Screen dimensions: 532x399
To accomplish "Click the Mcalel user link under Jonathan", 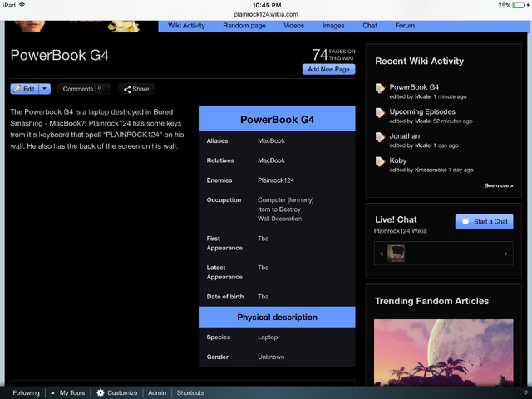I will pos(423,145).
